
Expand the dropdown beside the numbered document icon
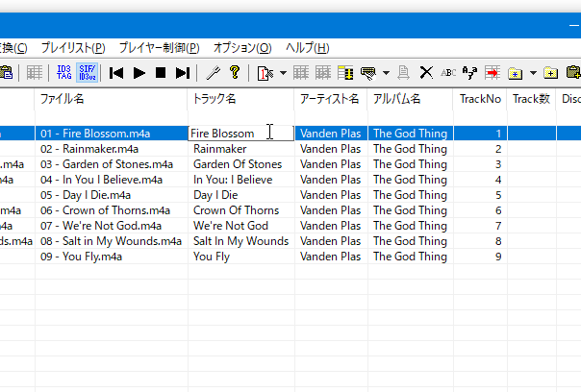283,73
